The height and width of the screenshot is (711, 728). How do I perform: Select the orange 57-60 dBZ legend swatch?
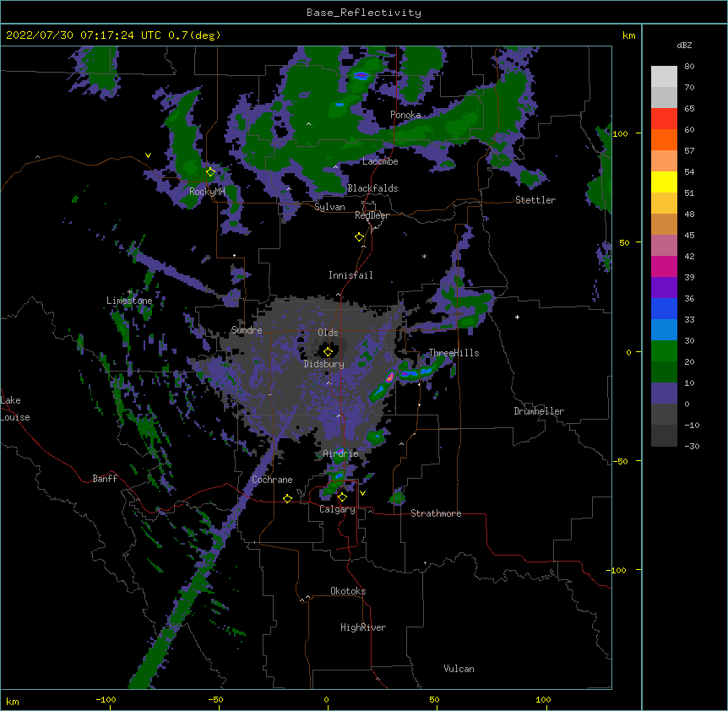pyautogui.click(x=664, y=139)
